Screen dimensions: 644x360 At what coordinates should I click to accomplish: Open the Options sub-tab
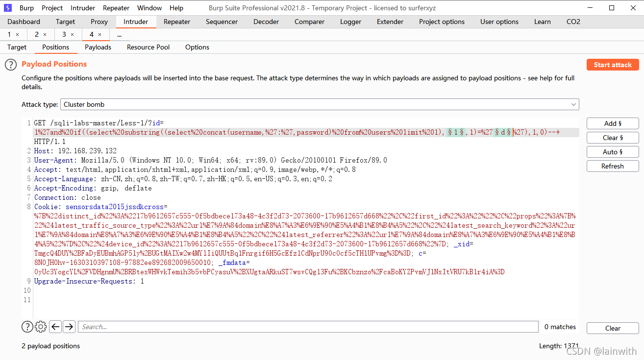tap(197, 47)
